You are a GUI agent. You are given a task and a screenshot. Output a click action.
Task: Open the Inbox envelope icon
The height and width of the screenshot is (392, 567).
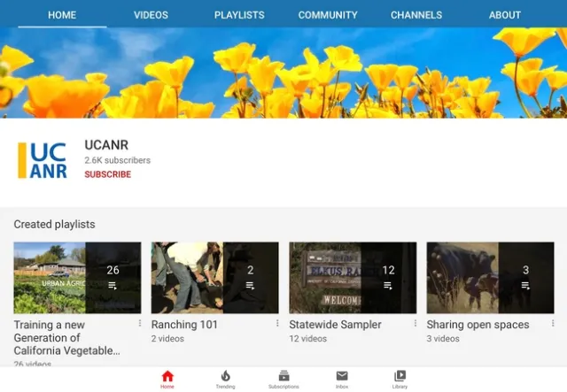click(x=342, y=379)
